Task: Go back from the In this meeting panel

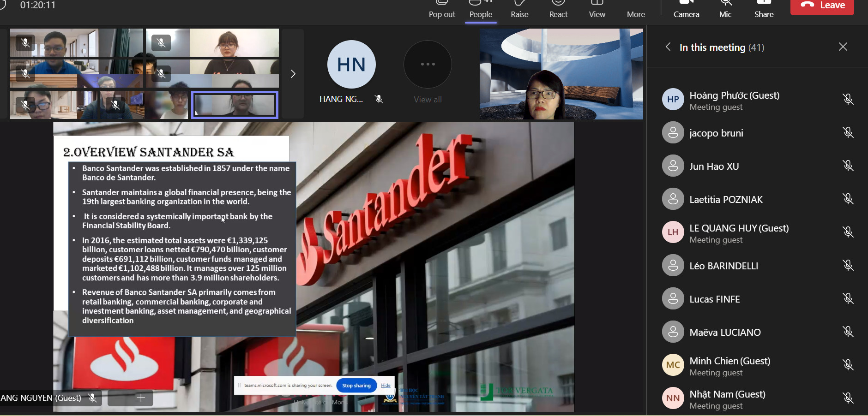Action: tap(668, 47)
